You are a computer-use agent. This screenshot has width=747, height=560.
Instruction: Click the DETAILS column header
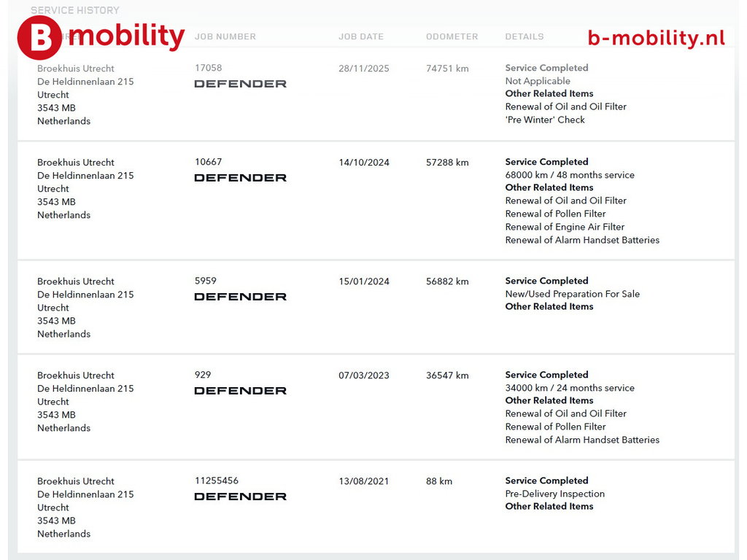coord(525,36)
